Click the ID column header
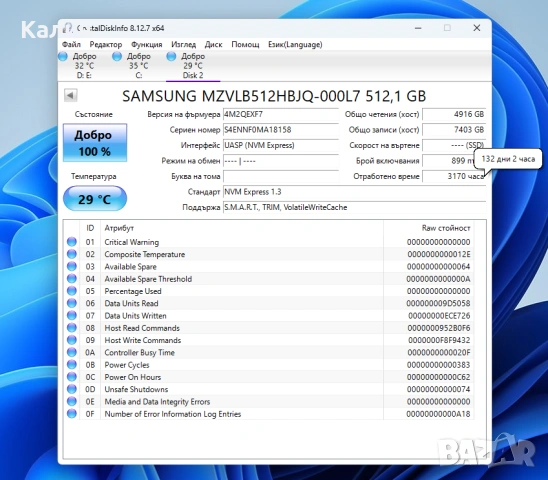548x480 pixels. (x=90, y=228)
